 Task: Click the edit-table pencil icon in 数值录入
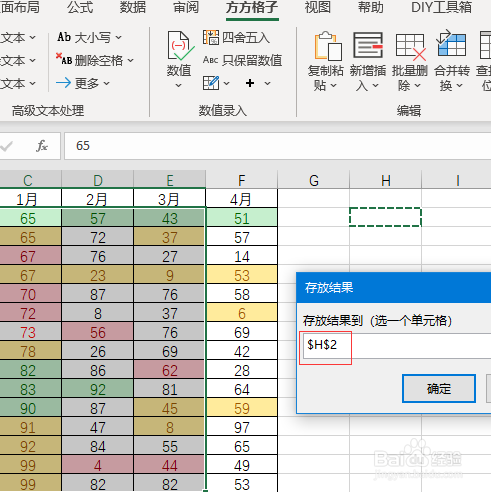pyautogui.click(x=211, y=83)
